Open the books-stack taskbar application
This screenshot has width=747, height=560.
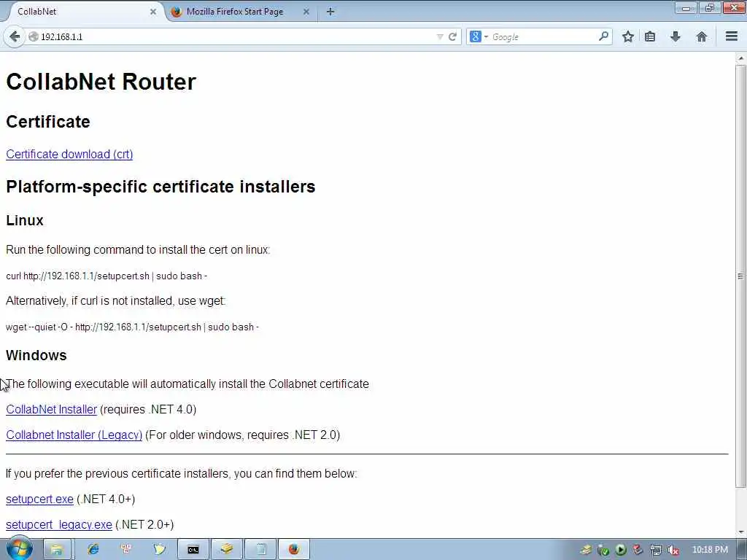click(x=227, y=550)
